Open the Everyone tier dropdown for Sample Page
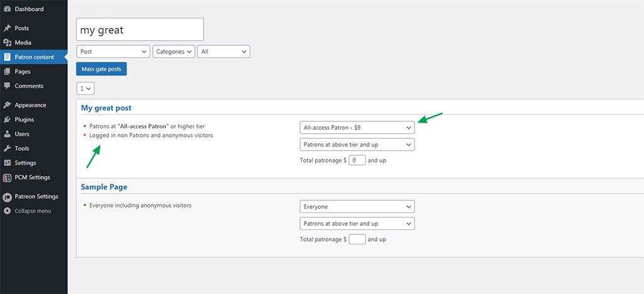This screenshot has width=644, height=294. coord(357,207)
